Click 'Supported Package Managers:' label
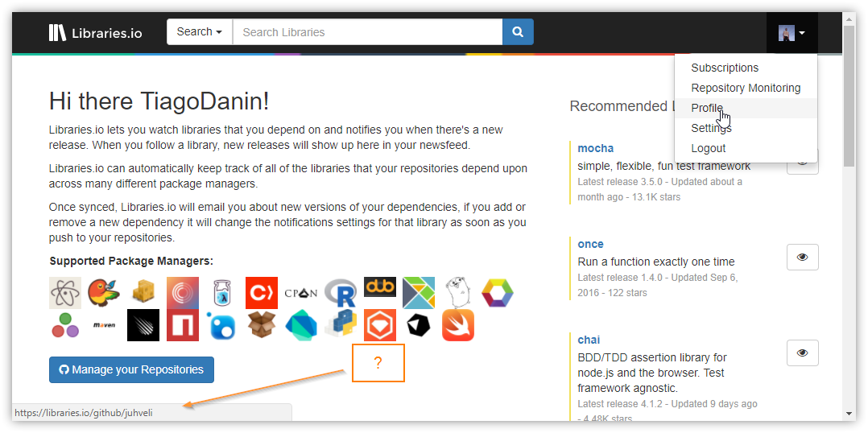Screen dimensions: 868x433 [x=131, y=261]
